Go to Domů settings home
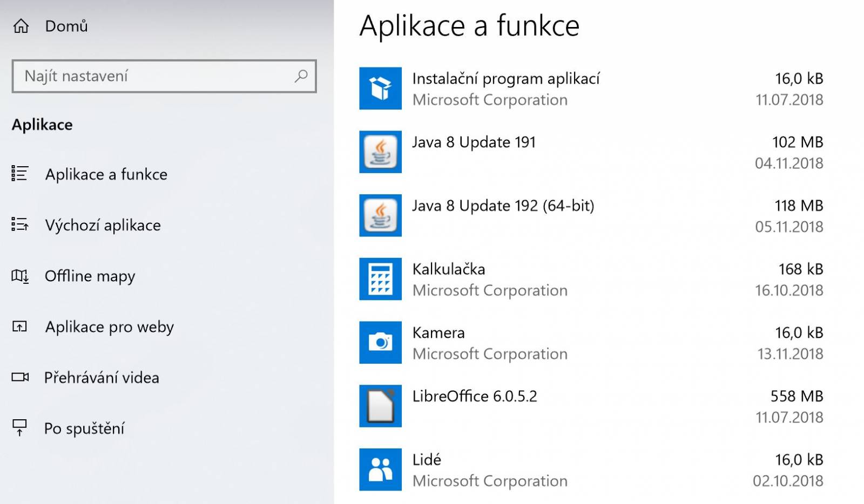Image resolution: width=864 pixels, height=504 pixels. [x=66, y=26]
